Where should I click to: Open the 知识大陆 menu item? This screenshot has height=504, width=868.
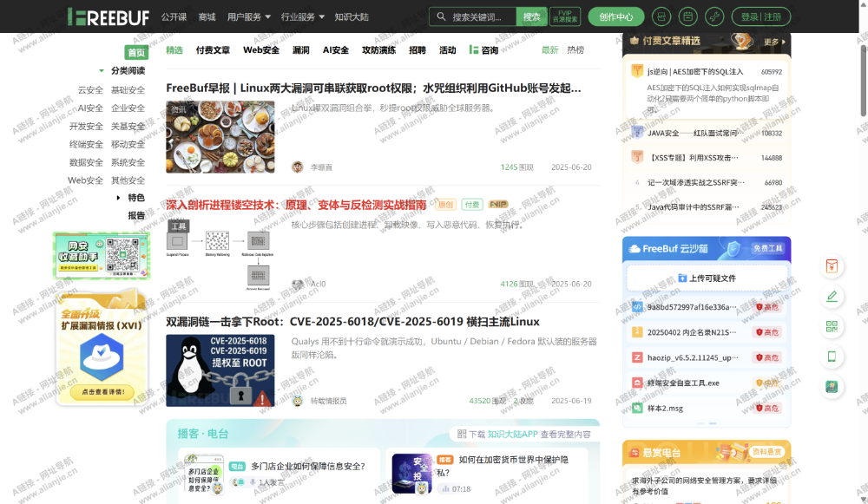(352, 17)
